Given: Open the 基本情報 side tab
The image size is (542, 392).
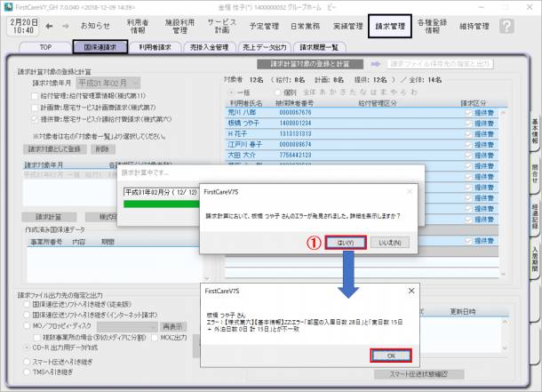Looking at the screenshot, I should tap(535, 133).
